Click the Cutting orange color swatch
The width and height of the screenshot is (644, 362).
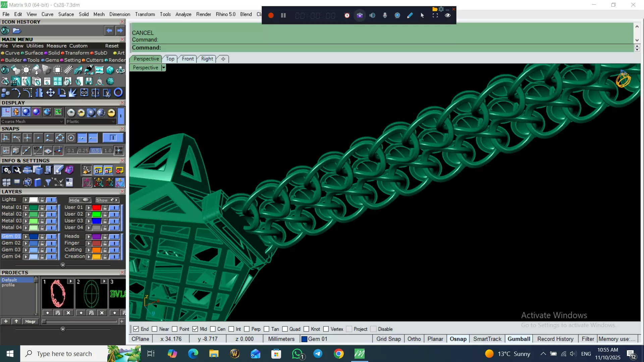[x=97, y=250]
